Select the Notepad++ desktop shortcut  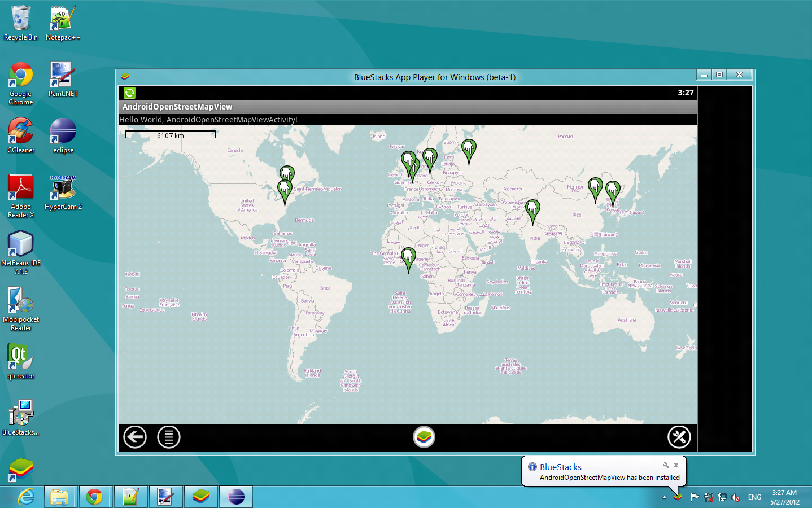[x=63, y=23]
